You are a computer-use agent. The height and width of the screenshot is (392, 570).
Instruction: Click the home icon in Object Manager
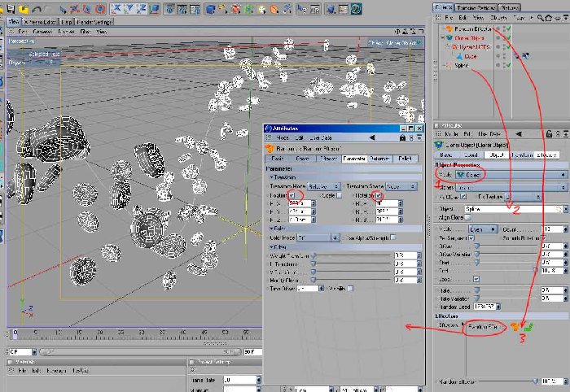click(x=548, y=17)
